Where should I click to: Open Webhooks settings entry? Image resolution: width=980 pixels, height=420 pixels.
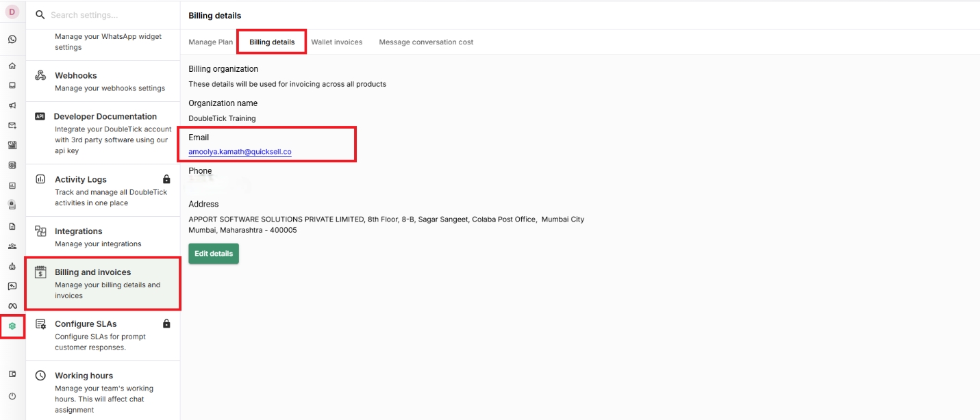click(x=103, y=81)
